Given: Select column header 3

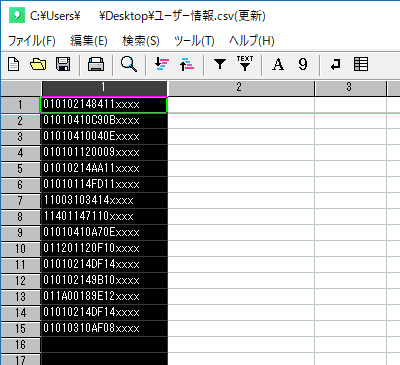Looking at the screenshot, I should pyautogui.click(x=350, y=88).
